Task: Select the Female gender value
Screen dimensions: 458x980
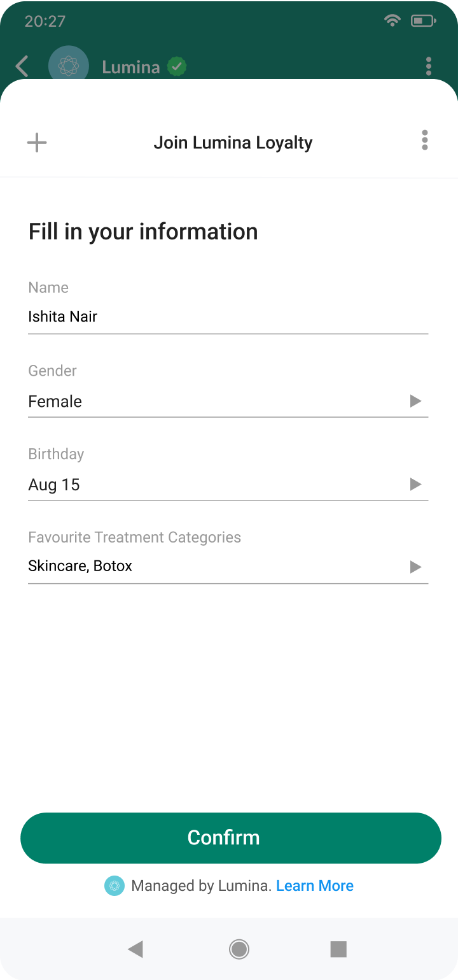Action: pos(55,401)
